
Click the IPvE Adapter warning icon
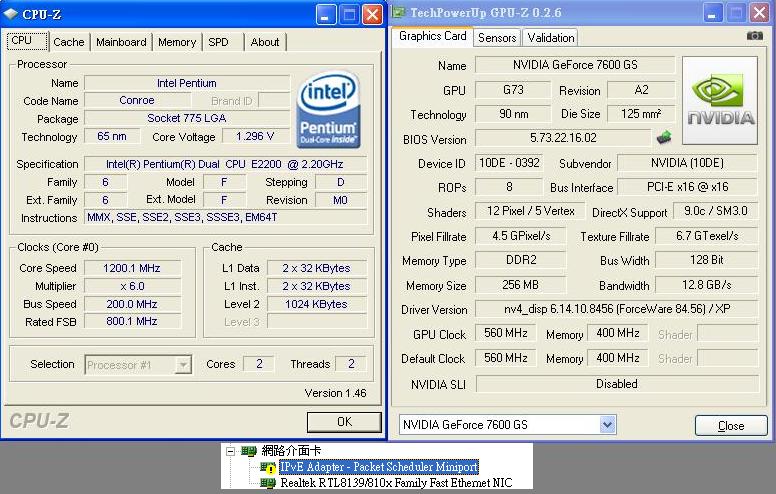[x=268, y=467]
